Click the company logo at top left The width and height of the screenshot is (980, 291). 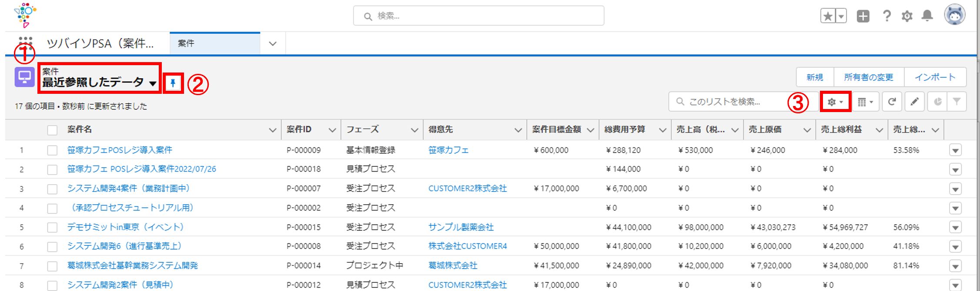[x=25, y=16]
